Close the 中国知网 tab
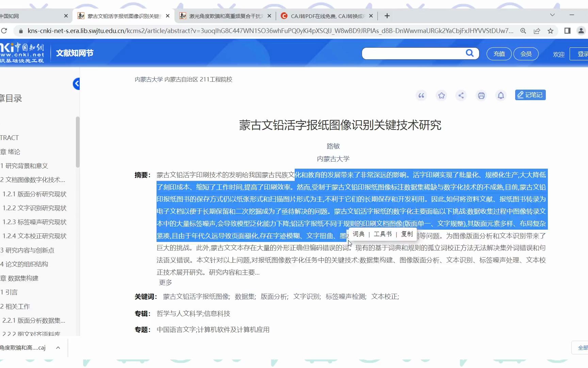Viewport: 588px width, 368px height. click(x=66, y=16)
